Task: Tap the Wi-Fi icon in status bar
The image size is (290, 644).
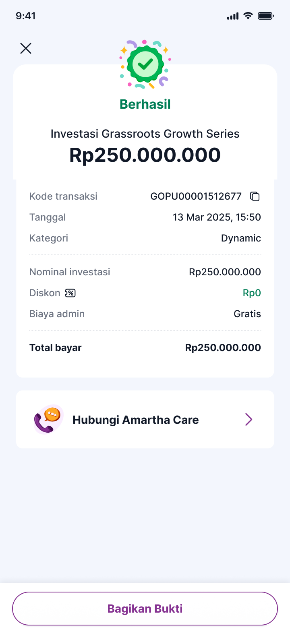Action: coord(248,16)
